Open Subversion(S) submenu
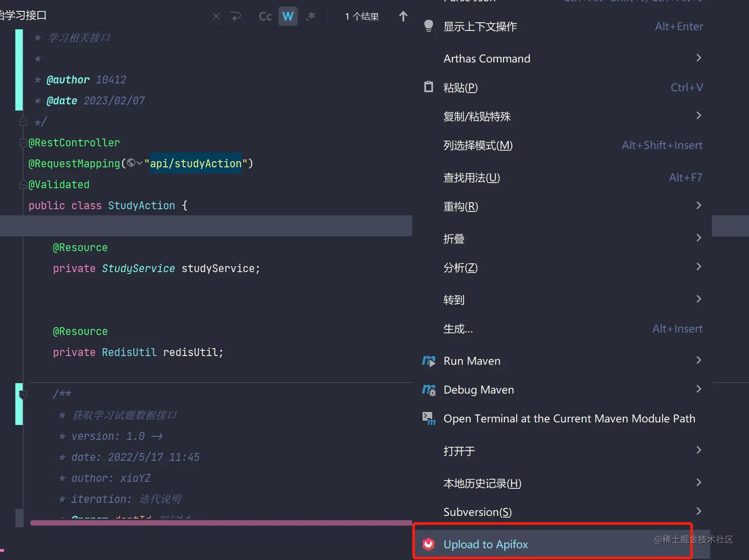749x560 pixels. point(562,512)
